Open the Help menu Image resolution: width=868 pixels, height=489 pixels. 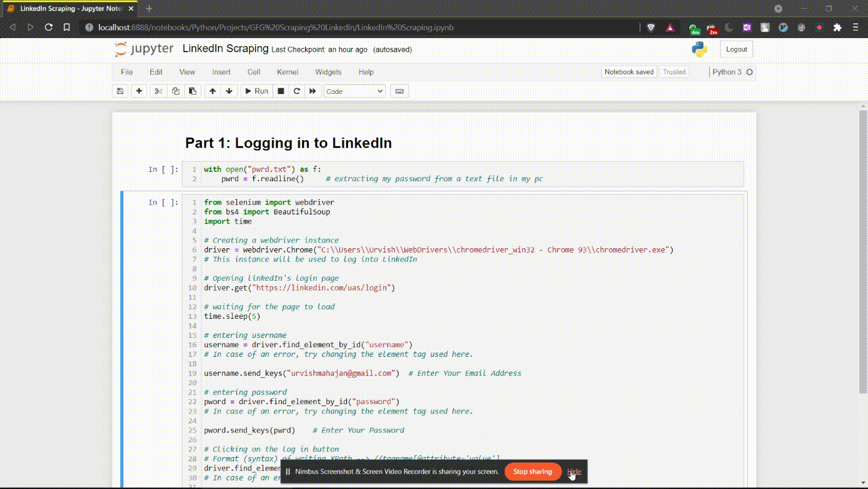[366, 72]
